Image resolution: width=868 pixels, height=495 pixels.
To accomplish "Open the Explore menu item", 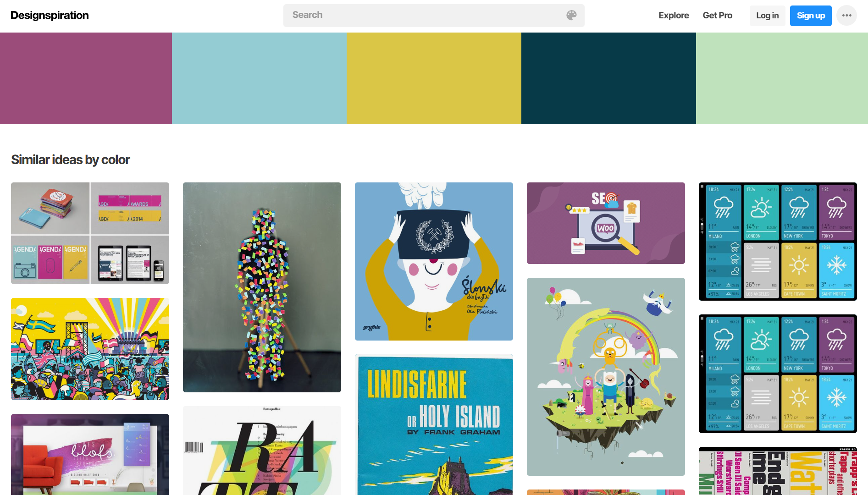I will 674,16.
